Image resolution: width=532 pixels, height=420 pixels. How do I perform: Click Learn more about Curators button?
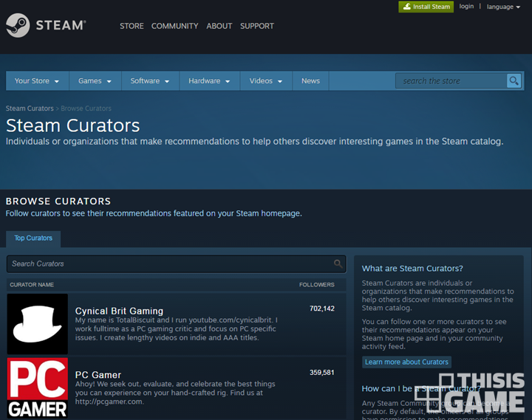[x=406, y=362]
